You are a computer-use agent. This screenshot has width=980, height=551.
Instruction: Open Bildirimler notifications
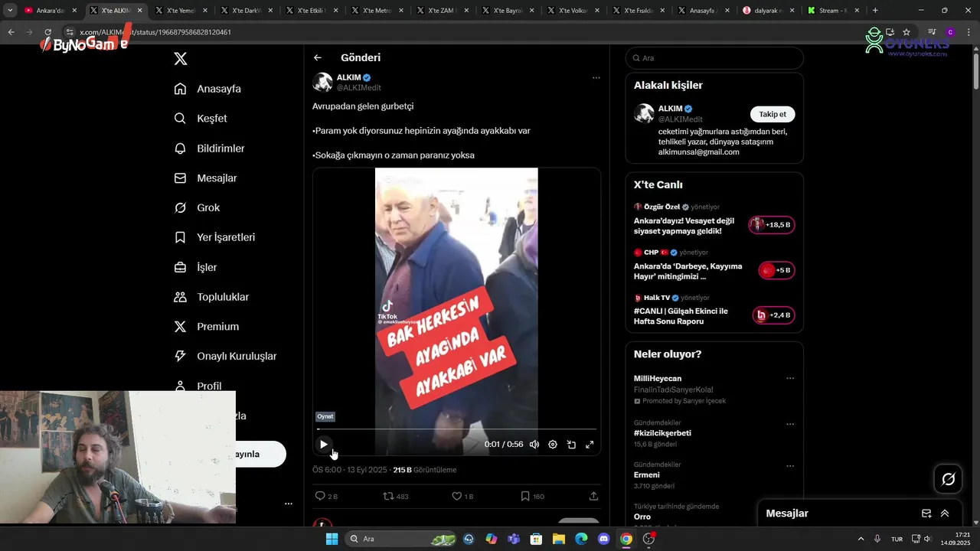(x=209, y=148)
